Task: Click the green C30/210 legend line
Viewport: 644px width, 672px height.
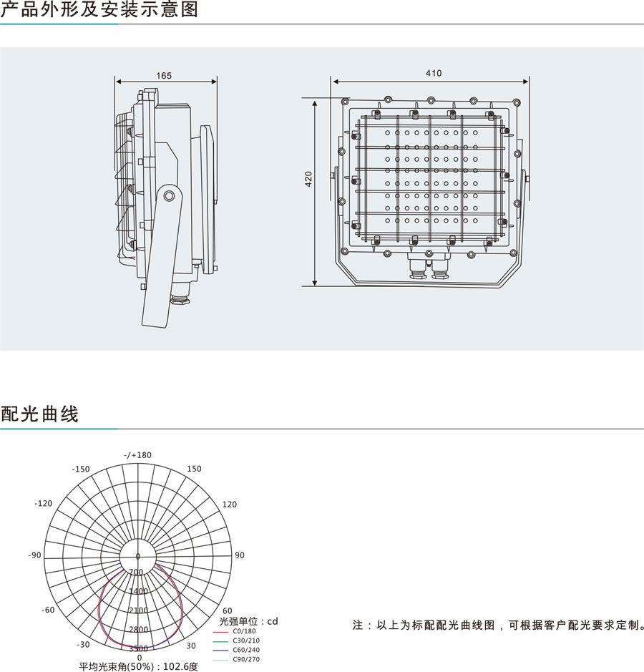Action: click(222, 641)
